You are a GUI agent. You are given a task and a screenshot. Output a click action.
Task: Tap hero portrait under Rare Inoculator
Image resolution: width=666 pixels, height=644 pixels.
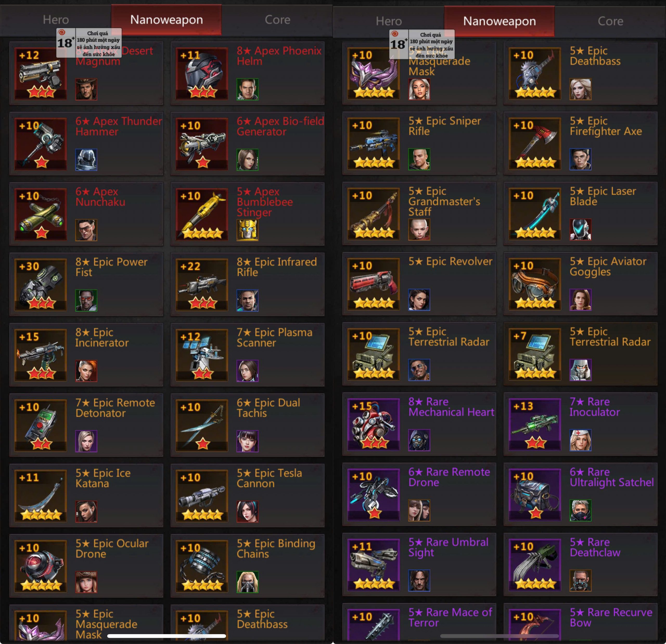point(580,440)
